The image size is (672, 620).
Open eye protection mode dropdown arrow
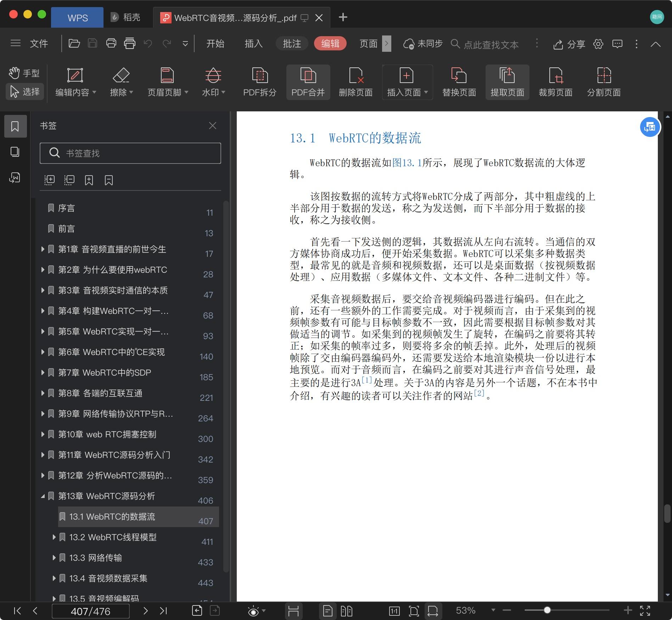click(x=264, y=611)
